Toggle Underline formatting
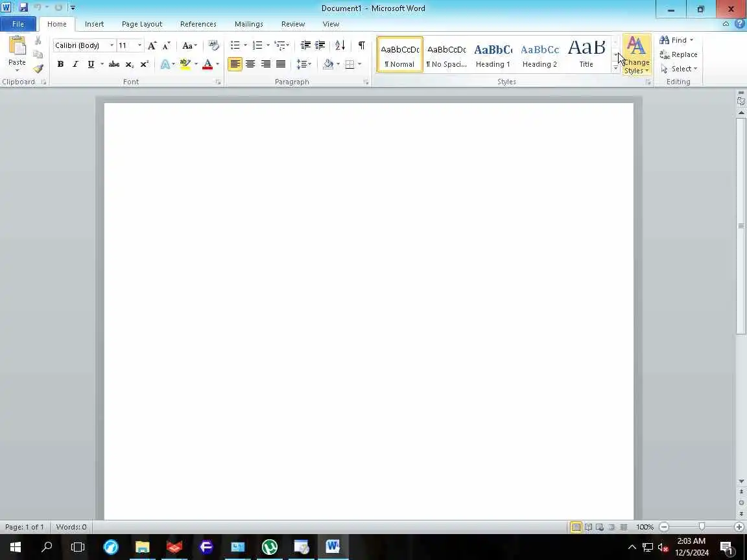 [x=91, y=64]
